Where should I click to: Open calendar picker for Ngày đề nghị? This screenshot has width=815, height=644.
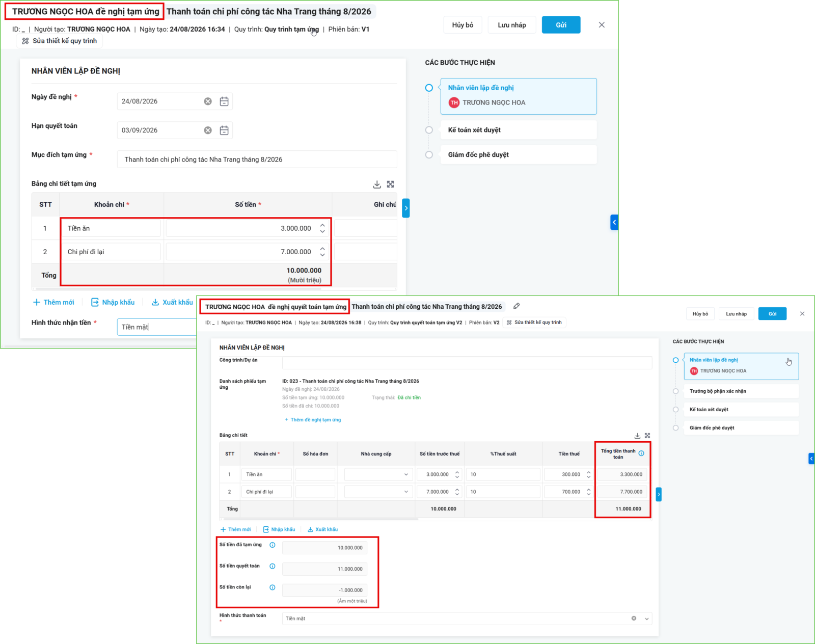pos(224,101)
